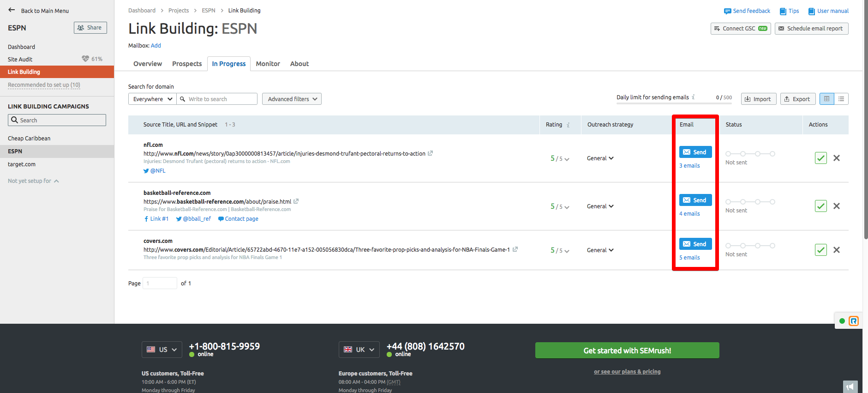The width and height of the screenshot is (868, 393).
Task: Open external link icon for nfl.com URL
Action: point(430,153)
